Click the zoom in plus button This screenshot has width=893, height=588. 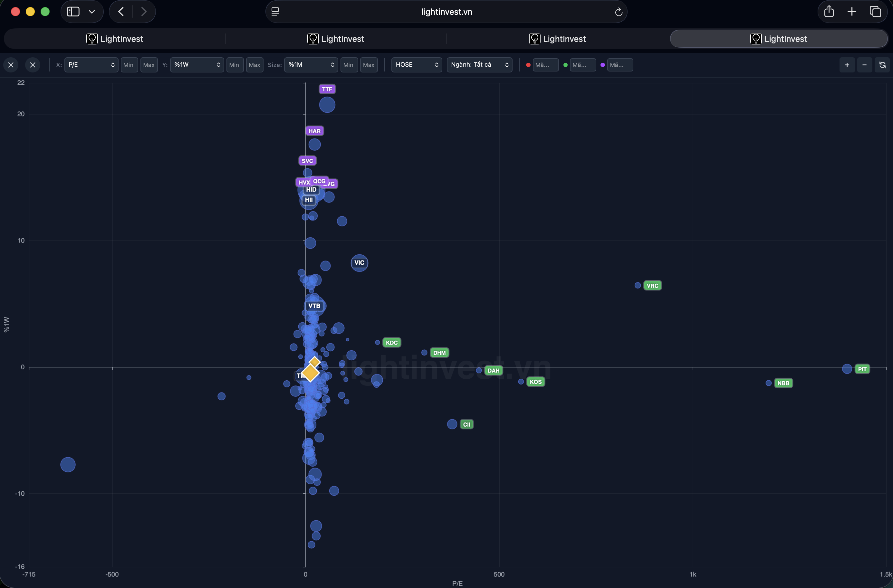[x=847, y=65]
